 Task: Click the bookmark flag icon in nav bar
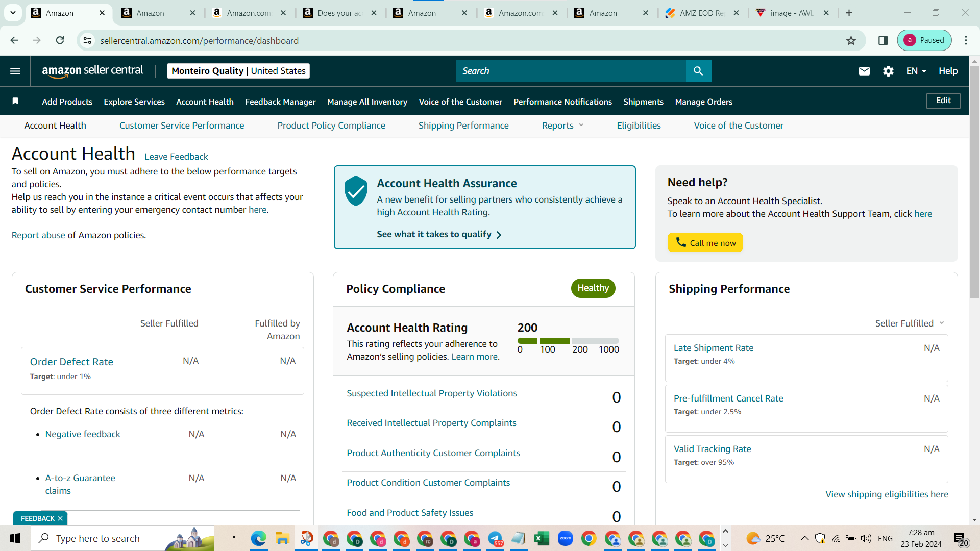pyautogui.click(x=15, y=101)
